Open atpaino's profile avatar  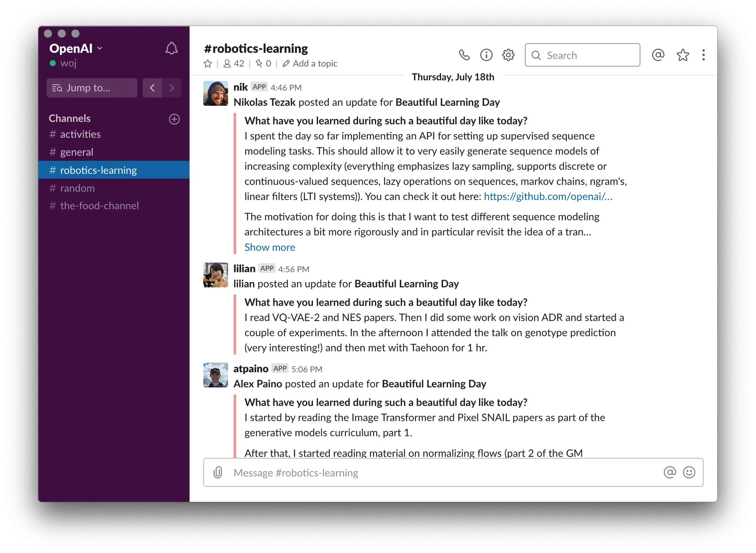click(x=215, y=375)
